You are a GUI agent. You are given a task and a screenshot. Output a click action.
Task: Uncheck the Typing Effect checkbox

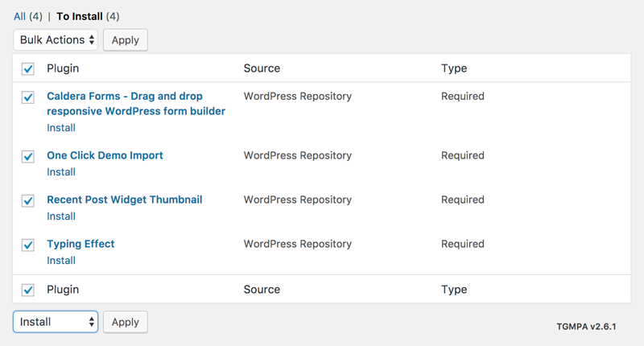coord(28,245)
